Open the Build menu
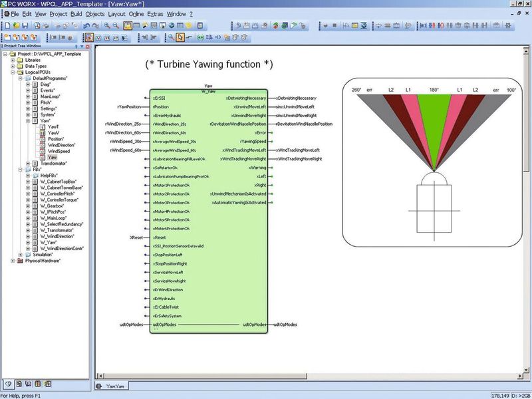Screen dimensions: 532x399 tap(76, 13)
